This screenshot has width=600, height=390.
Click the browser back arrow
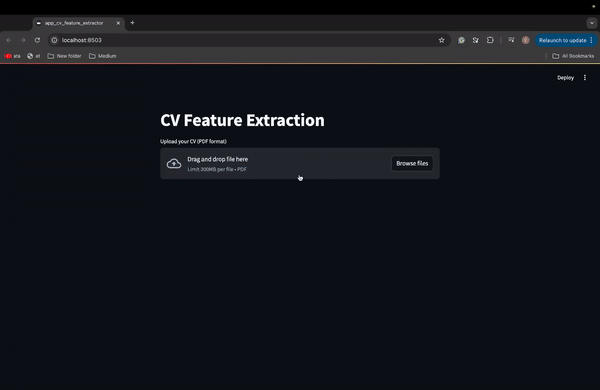tap(9, 40)
